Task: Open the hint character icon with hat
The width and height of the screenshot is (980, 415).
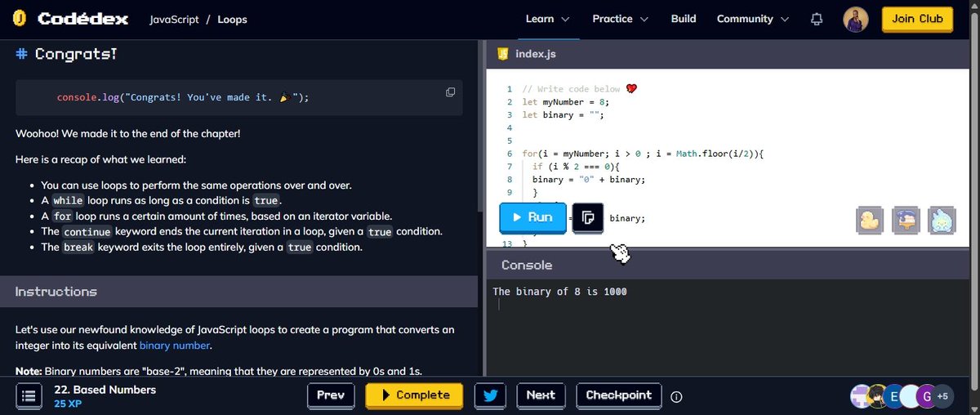Action: [906, 220]
